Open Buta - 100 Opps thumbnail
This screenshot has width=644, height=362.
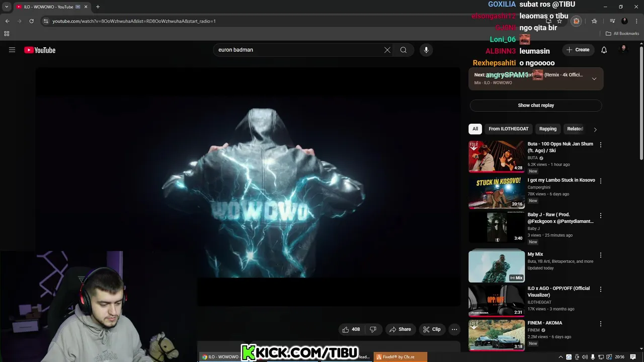tap(497, 156)
